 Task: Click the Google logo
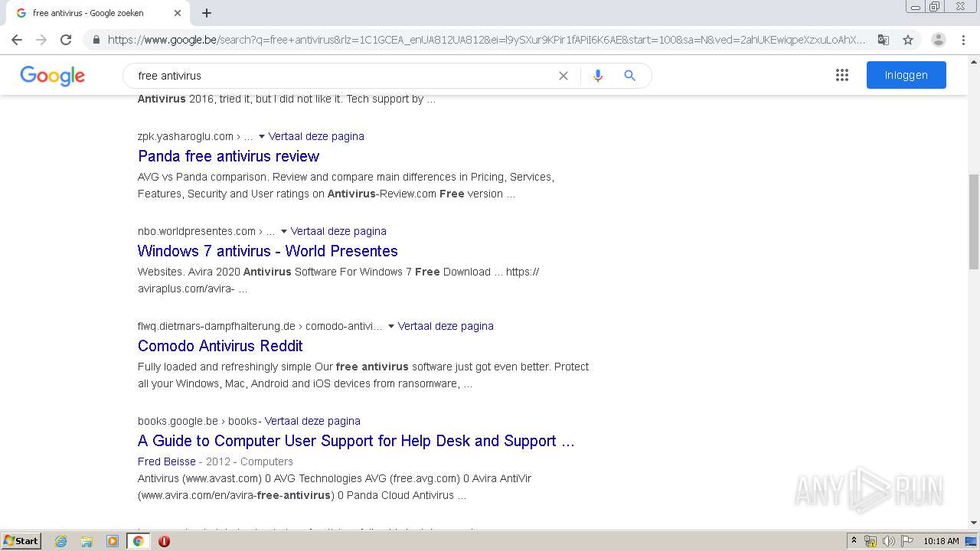(52, 76)
